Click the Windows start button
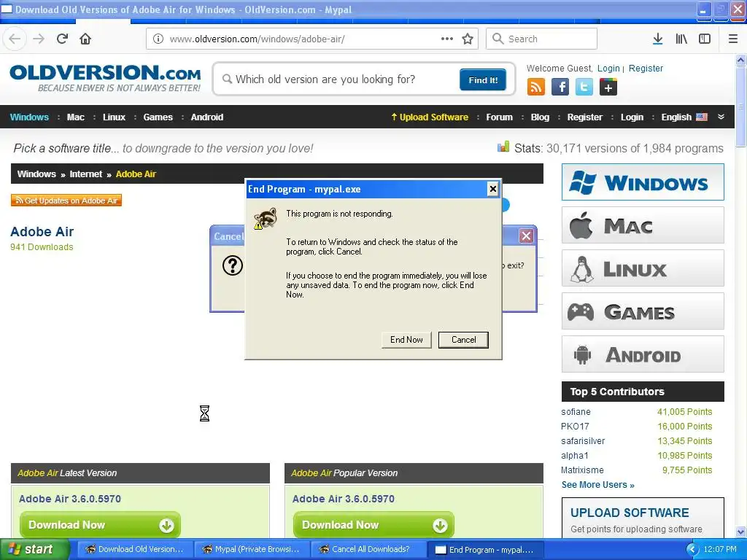The width and height of the screenshot is (747, 560). (34, 550)
